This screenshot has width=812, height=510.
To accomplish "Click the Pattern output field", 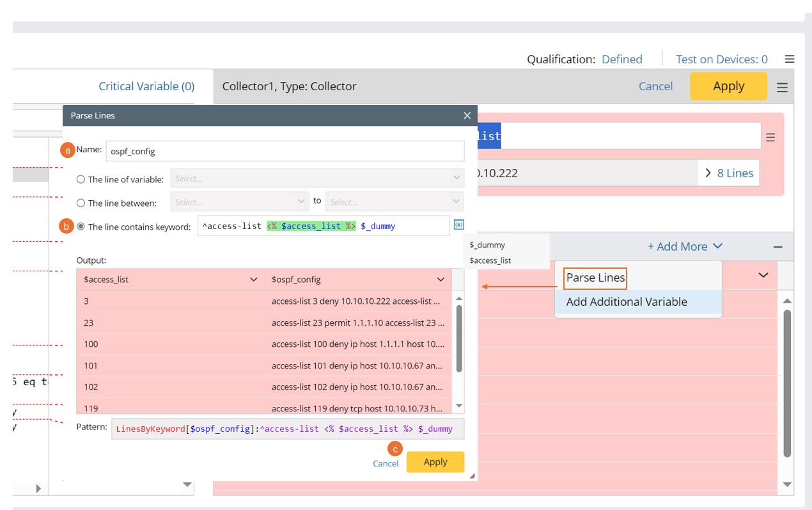I will [288, 429].
